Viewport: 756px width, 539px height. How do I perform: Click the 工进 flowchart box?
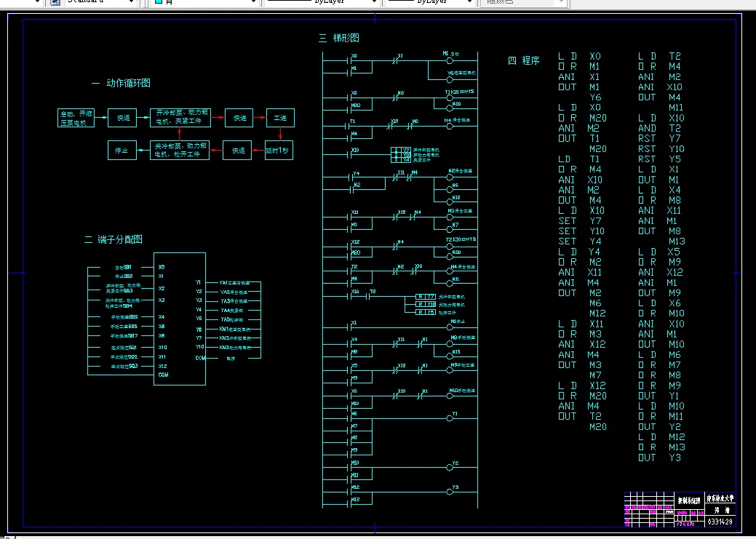280,118
